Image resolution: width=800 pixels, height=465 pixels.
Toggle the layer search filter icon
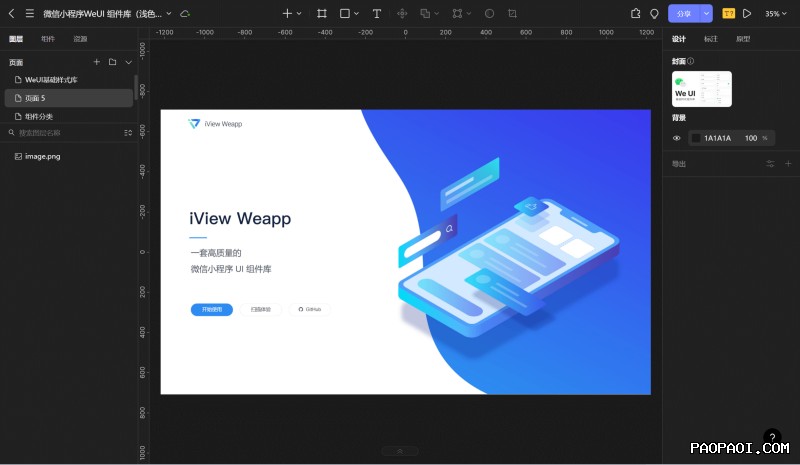click(127, 132)
